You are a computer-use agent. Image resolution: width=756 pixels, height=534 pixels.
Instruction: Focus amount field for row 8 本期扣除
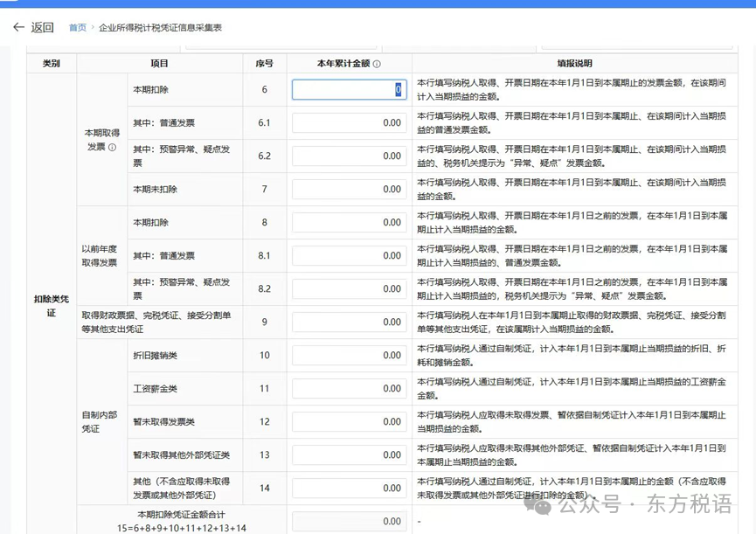[349, 223]
